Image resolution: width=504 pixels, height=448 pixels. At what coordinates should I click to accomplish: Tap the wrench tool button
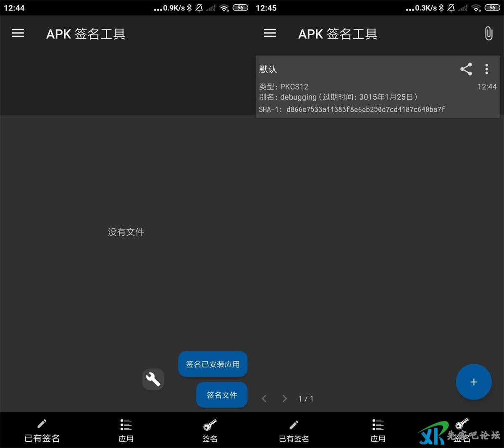[x=153, y=379]
